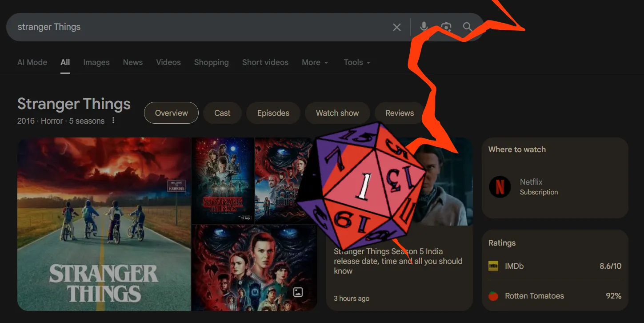
Task: Open the Watch show chip
Action: click(337, 113)
